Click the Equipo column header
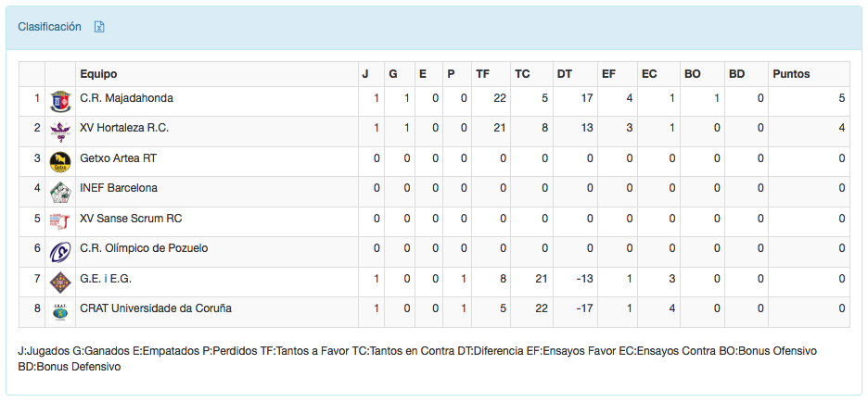Image resolution: width=868 pixels, height=402 pixels. click(x=98, y=74)
